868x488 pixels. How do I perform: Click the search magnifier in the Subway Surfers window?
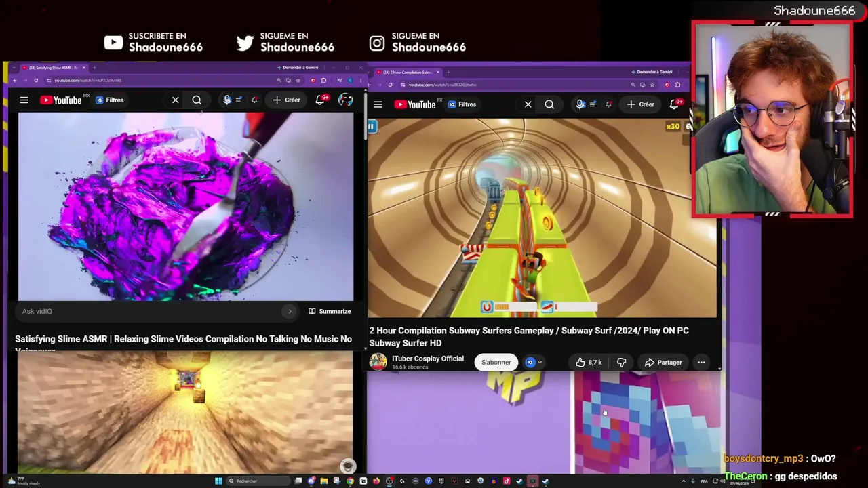point(549,104)
